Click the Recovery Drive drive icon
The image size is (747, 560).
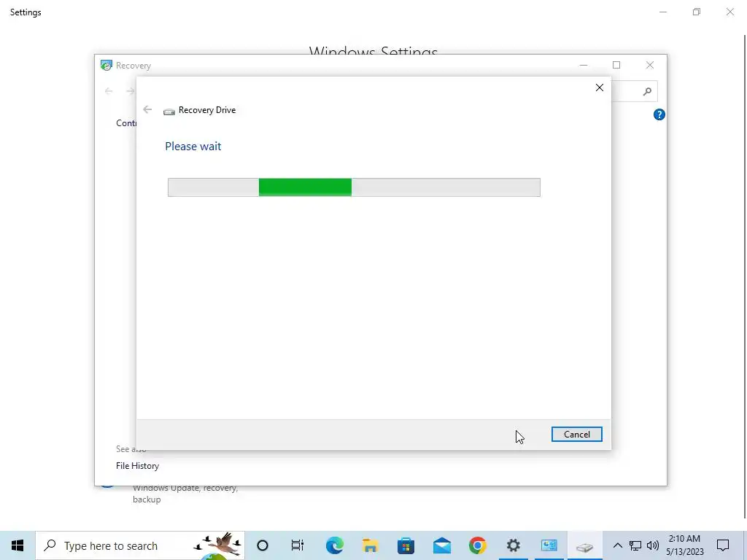169,111
